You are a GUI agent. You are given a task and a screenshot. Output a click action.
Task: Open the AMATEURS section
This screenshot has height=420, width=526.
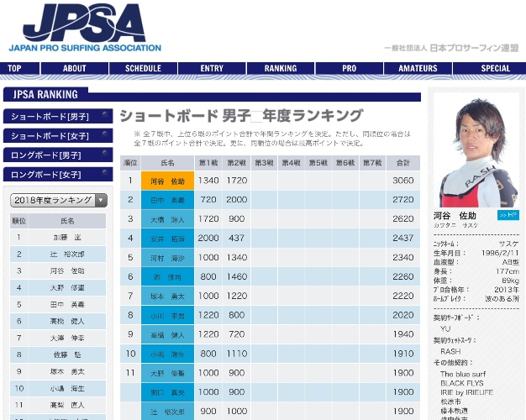418,69
